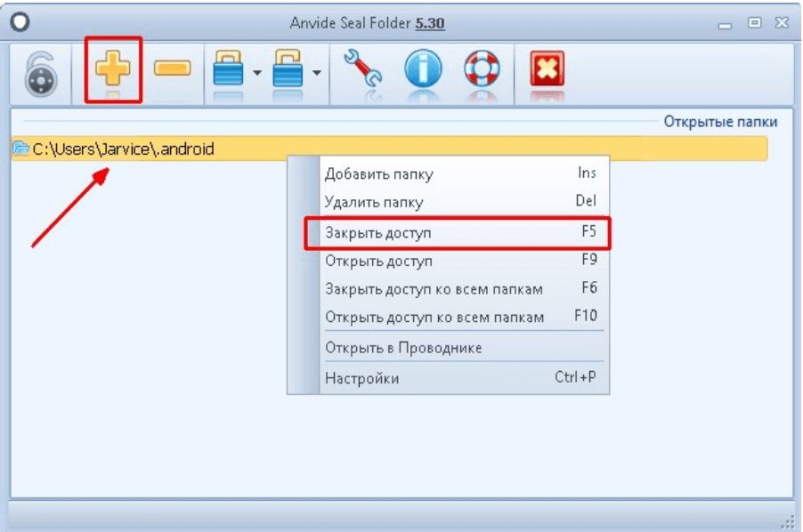Click the yellow plus add folder icon
The width and height of the screenshot is (803, 532).
[113, 69]
